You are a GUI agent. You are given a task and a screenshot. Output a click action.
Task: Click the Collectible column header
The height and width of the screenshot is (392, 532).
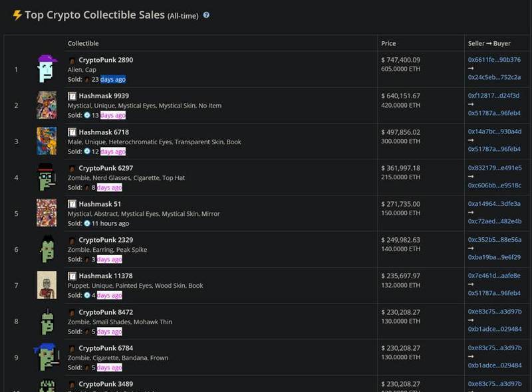(83, 43)
